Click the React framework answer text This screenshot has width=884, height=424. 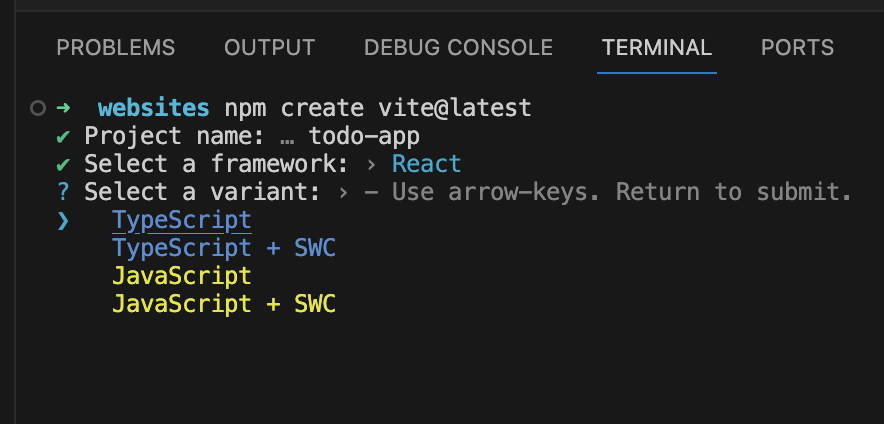[x=427, y=164]
